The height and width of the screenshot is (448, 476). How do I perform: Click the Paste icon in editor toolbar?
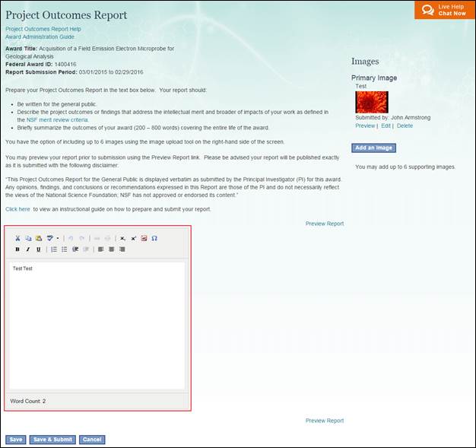38,238
